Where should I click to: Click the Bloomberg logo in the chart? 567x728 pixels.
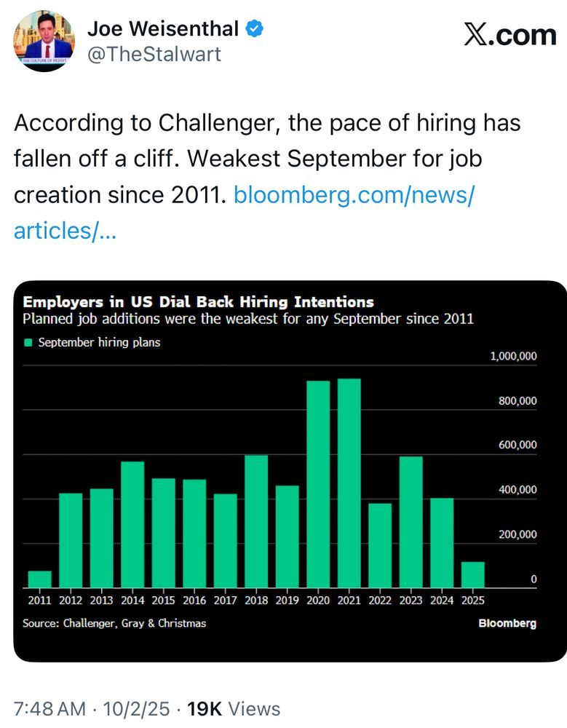507,623
